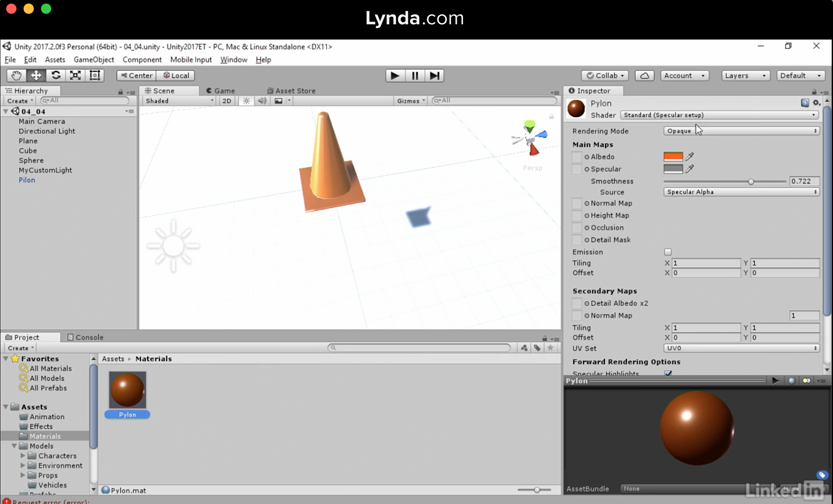Click the gray Specular color swatch
Screen dimensions: 833x504
click(x=673, y=169)
